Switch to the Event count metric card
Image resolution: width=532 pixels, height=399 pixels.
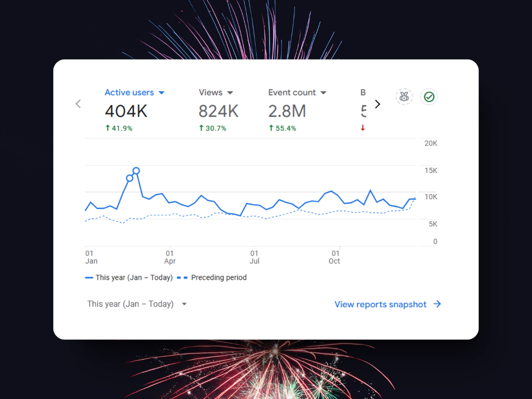pos(287,110)
